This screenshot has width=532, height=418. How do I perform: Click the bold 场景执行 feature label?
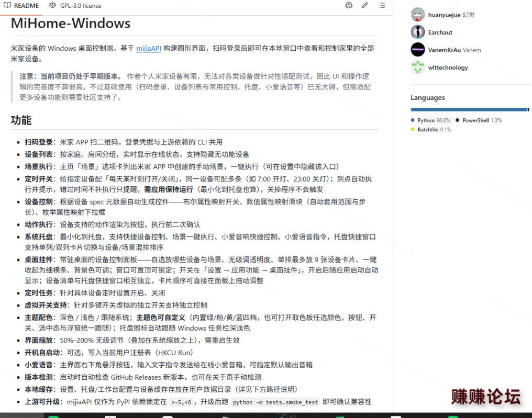[39, 167]
